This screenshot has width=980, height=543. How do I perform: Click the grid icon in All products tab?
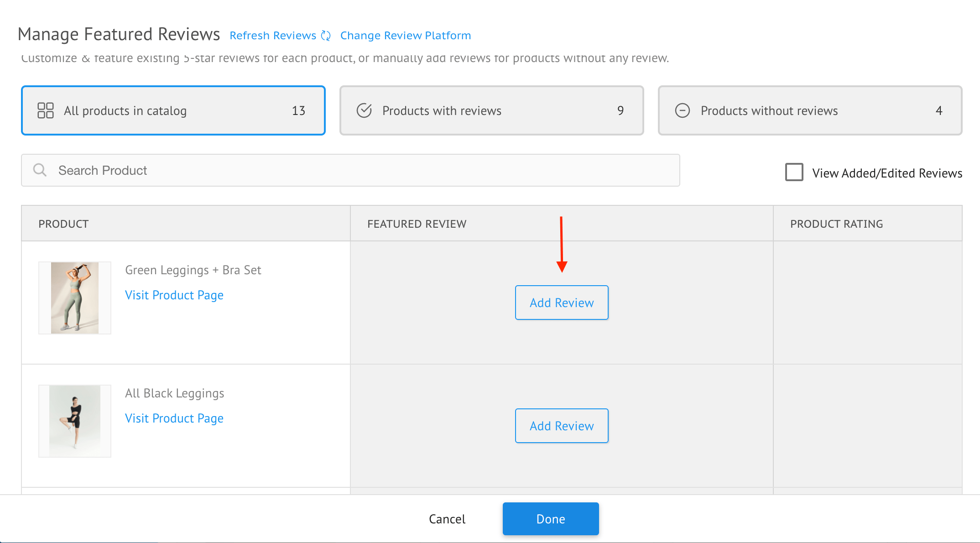46,110
